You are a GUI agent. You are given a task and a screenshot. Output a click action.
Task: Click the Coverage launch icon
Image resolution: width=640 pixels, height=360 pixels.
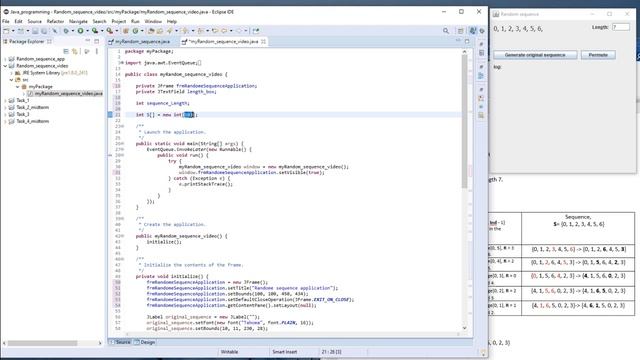coord(95,31)
